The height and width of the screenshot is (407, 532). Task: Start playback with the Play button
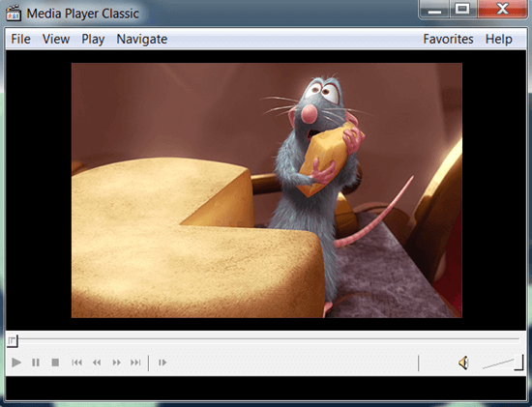point(15,363)
